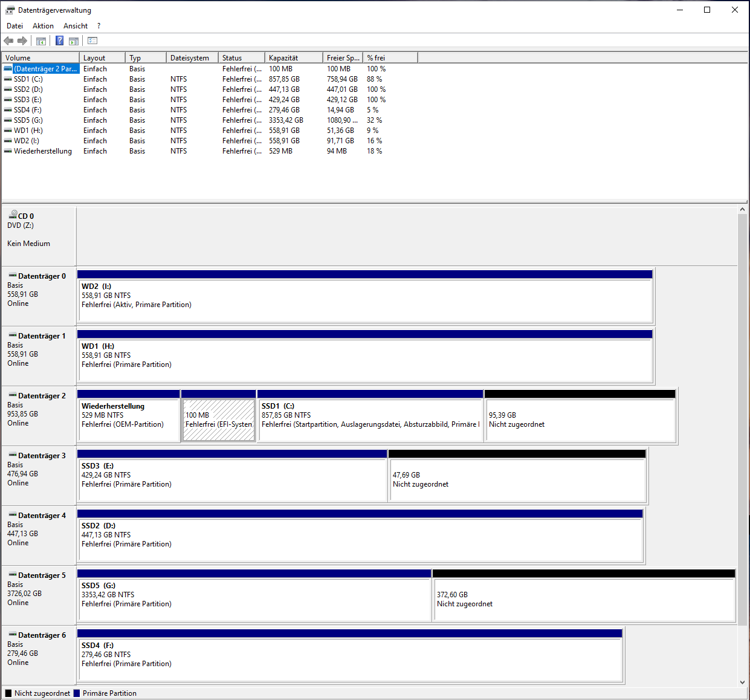Sort by the Kapazität column header
Image resolution: width=750 pixels, height=700 pixels.
tap(294, 58)
